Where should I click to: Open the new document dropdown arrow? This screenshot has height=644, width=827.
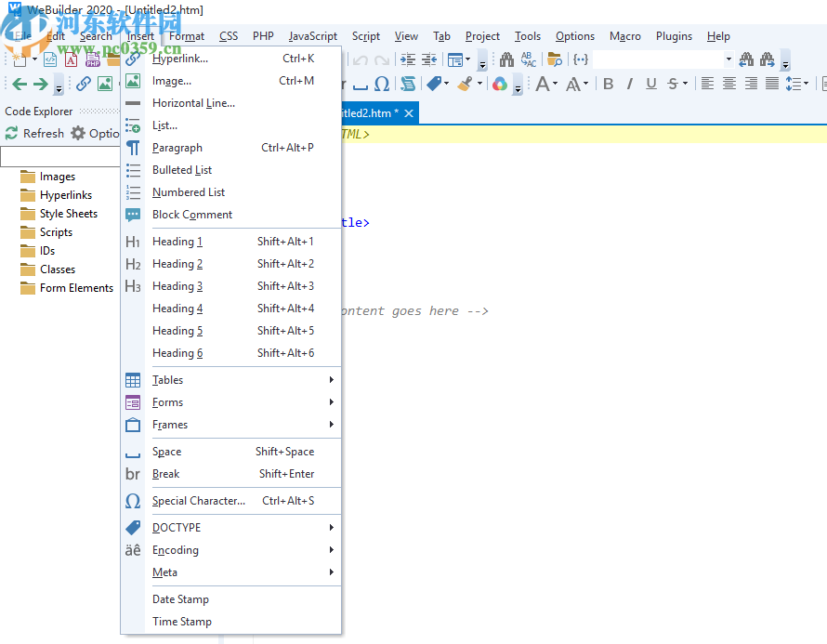point(34,59)
